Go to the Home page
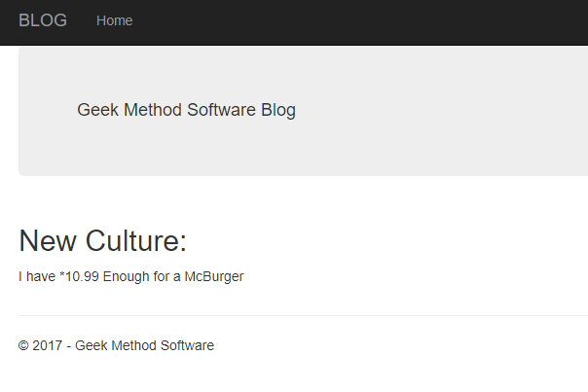The height and width of the screenshot is (392, 588). (x=114, y=20)
